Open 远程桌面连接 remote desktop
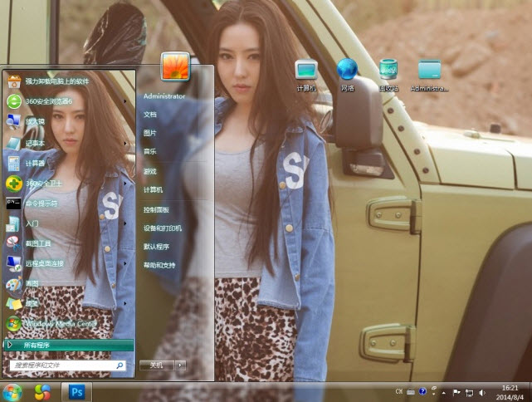The height and width of the screenshot is (402, 532). click(x=44, y=263)
